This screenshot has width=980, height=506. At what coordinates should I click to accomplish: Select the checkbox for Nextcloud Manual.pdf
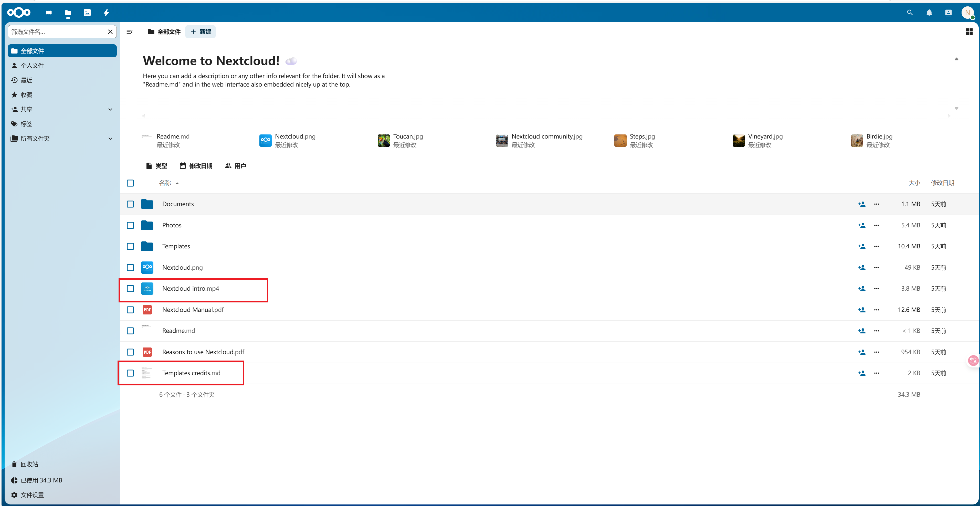130,310
